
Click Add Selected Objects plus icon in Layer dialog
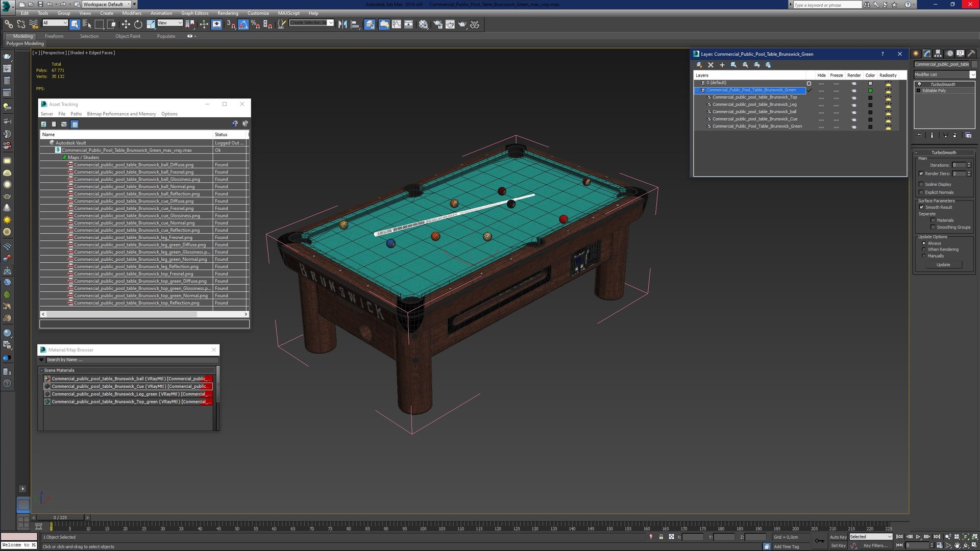tap(722, 65)
